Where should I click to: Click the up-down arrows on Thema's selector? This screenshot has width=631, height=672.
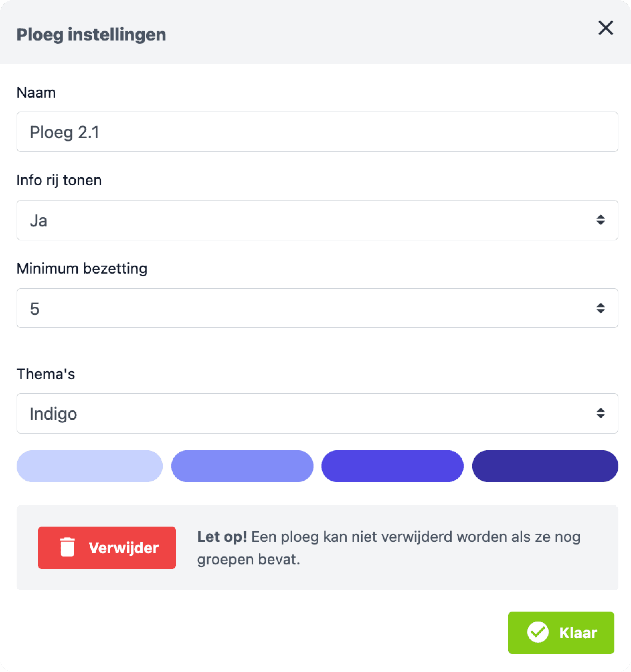click(601, 414)
